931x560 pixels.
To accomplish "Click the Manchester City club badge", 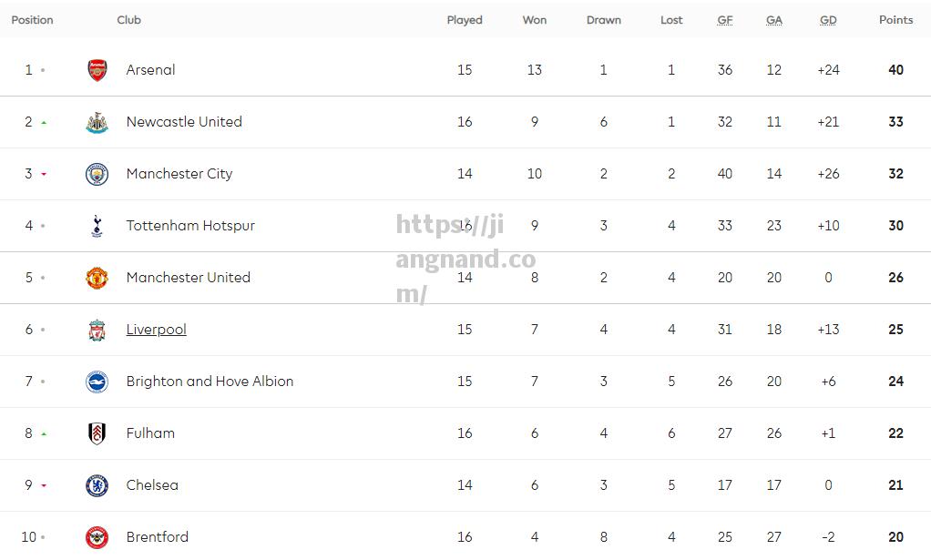I will [x=97, y=174].
